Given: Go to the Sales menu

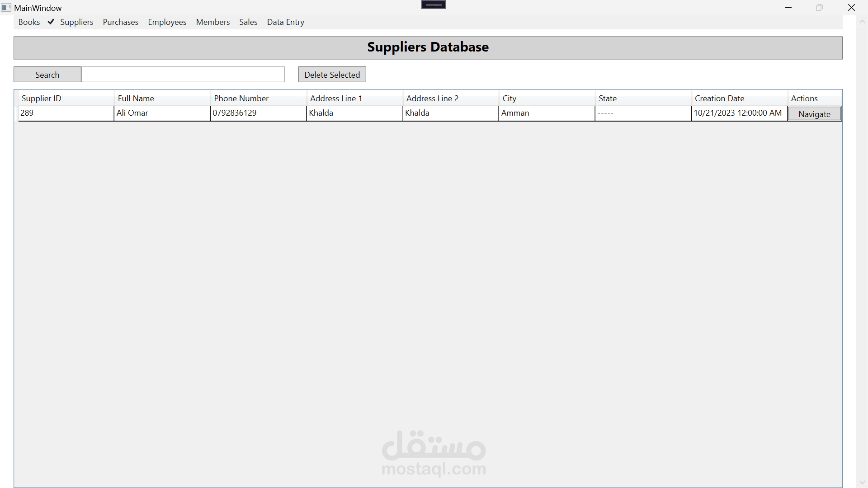Looking at the screenshot, I should (x=248, y=22).
